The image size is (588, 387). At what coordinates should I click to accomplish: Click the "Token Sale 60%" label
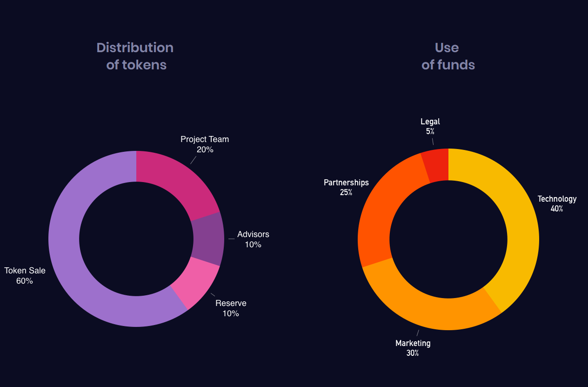pos(25,276)
